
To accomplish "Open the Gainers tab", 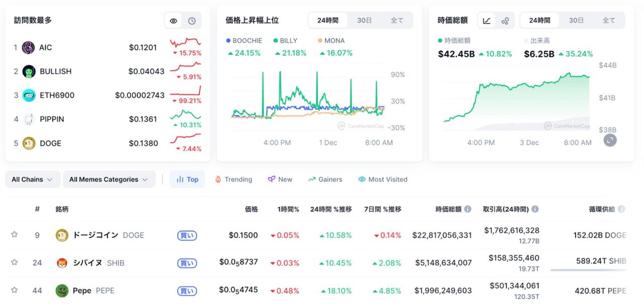I will coord(325,179).
